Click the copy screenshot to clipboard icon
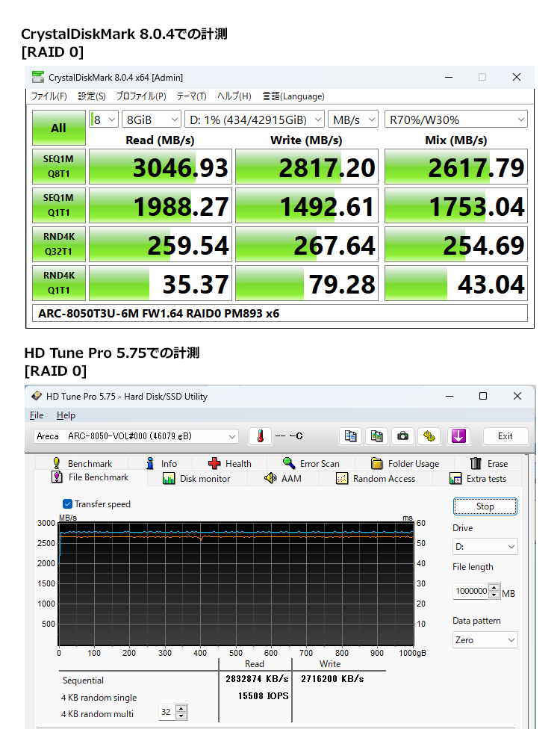 pos(377,436)
